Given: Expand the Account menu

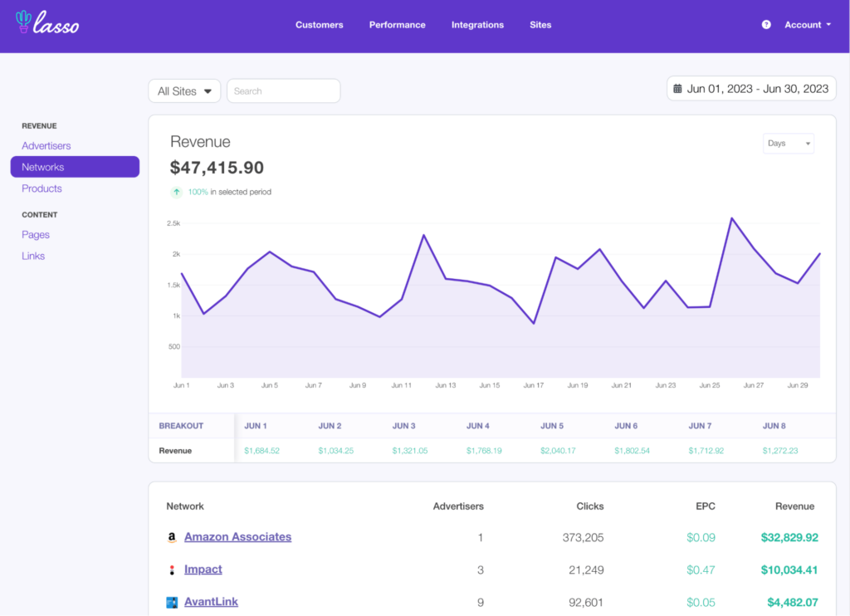Looking at the screenshot, I should (807, 25).
